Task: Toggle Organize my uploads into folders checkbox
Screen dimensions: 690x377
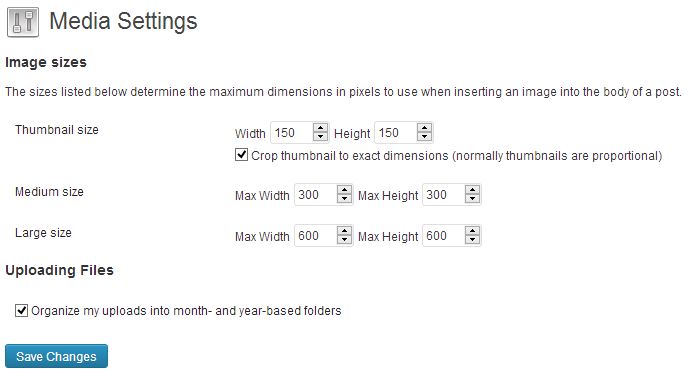Action: (21, 310)
